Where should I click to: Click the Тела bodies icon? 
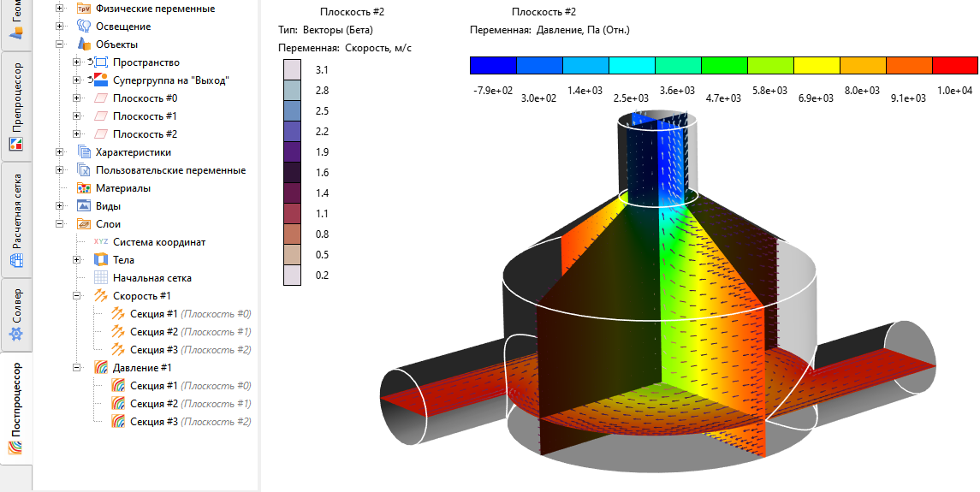(101, 259)
